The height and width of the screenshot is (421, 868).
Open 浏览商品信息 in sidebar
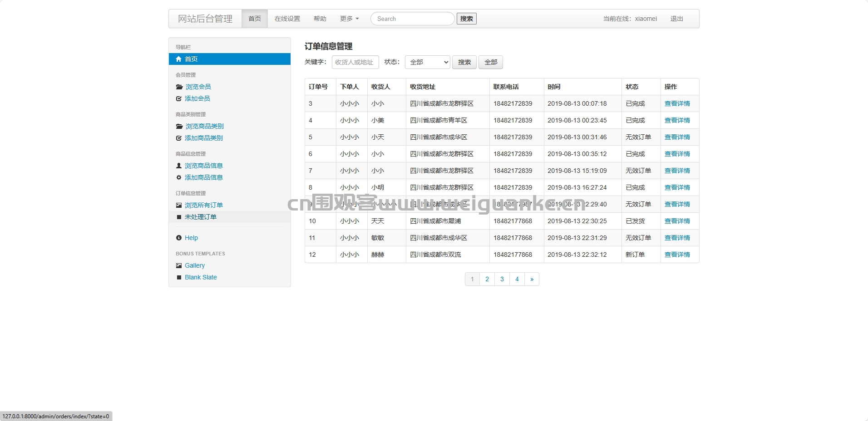204,166
